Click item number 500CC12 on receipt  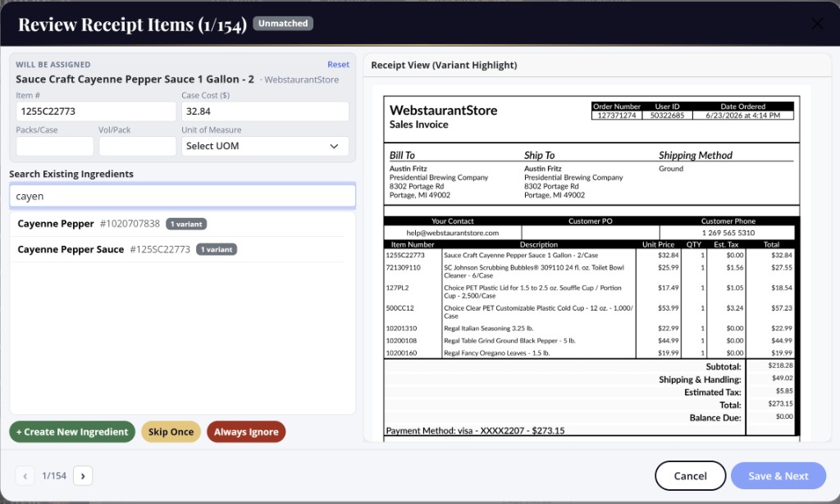coord(399,308)
